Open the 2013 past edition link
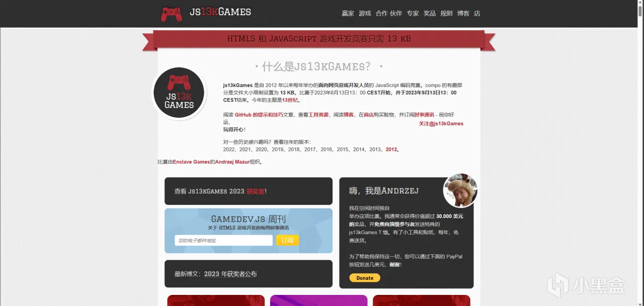This screenshot has width=644, height=306. (375, 149)
